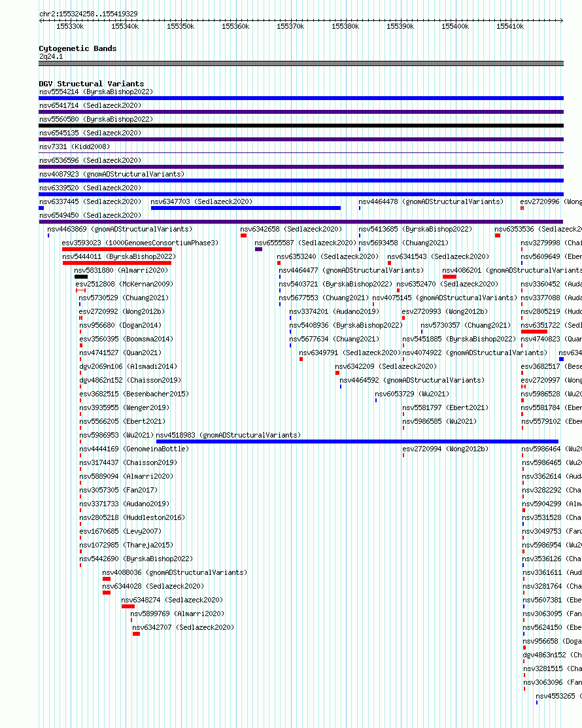Select the gray 2q24.1 cytogenetic band
The width and height of the screenshot is (582, 728).
pos(301,63)
